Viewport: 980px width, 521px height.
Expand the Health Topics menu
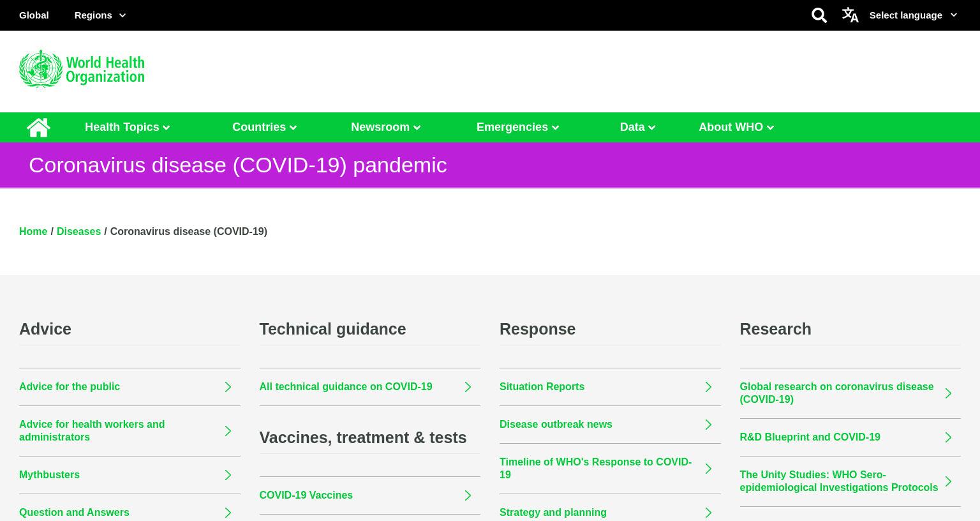tap(128, 127)
